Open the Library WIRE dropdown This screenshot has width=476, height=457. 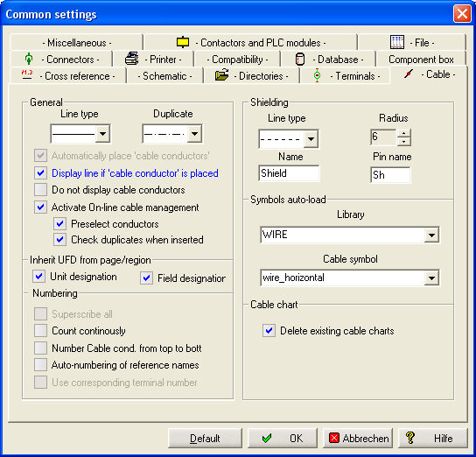(431, 235)
